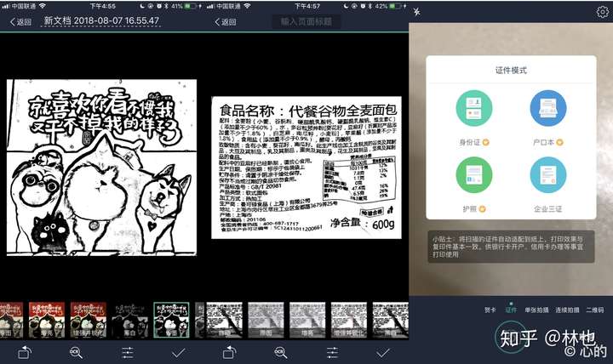The width and height of the screenshot is (613, 364).
Task: Switch to 二维码 capture mode tab
Action: click(594, 310)
